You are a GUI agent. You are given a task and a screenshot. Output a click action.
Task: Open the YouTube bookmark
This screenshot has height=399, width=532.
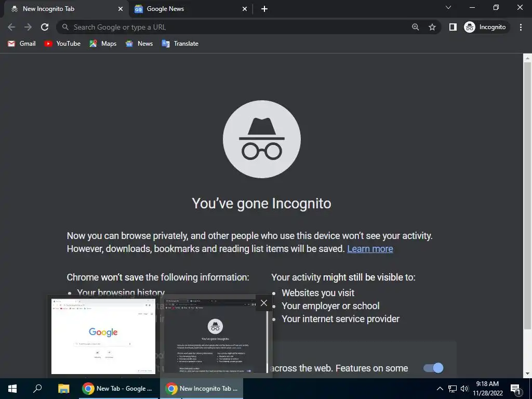(x=62, y=44)
